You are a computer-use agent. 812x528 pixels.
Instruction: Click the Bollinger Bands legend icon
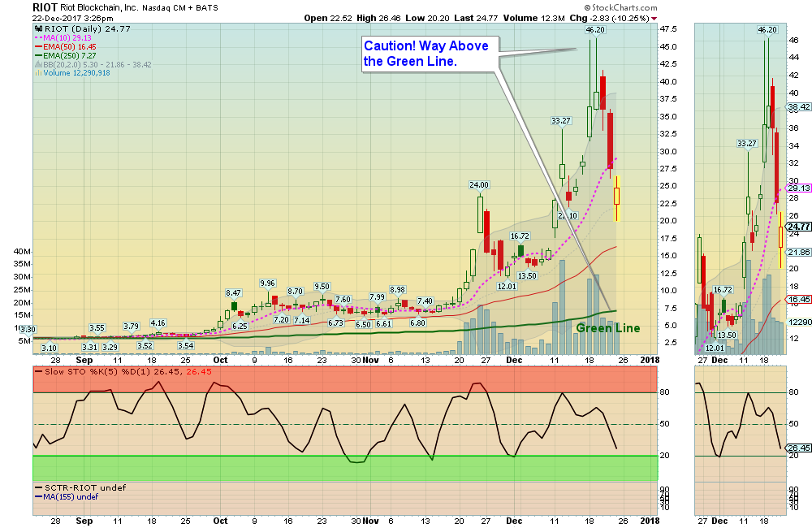38,65
